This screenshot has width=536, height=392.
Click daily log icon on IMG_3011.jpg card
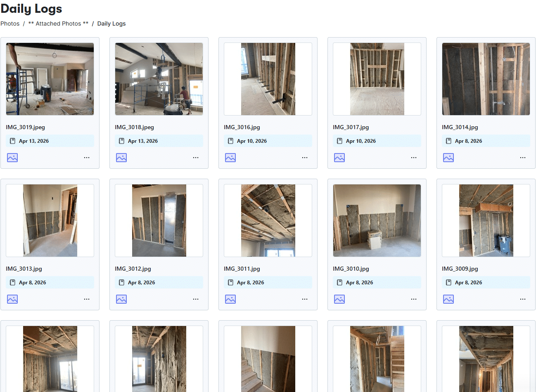tap(230, 283)
